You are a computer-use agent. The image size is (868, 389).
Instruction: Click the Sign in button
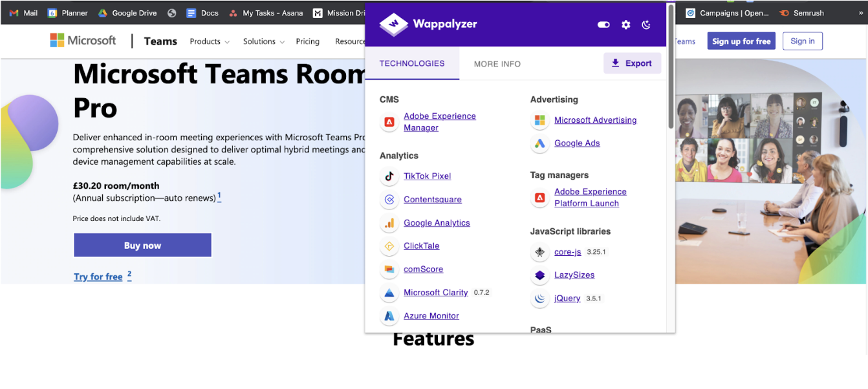[803, 41]
